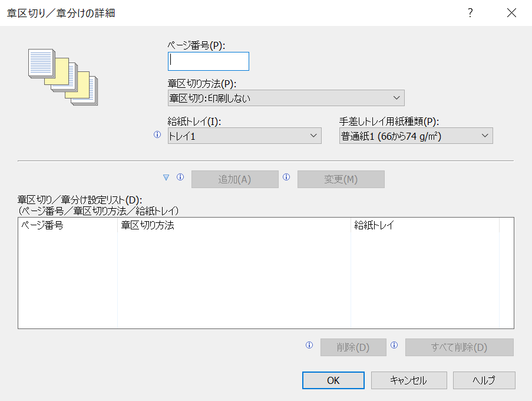This screenshot has height=401, width=532.
Task: Click the blue down-triangle icon near 追加
Action: click(x=166, y=177)
